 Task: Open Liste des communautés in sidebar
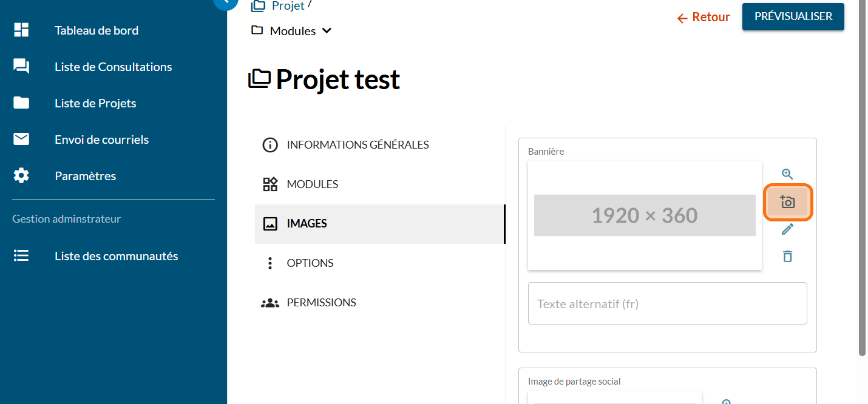click(116, 256)
